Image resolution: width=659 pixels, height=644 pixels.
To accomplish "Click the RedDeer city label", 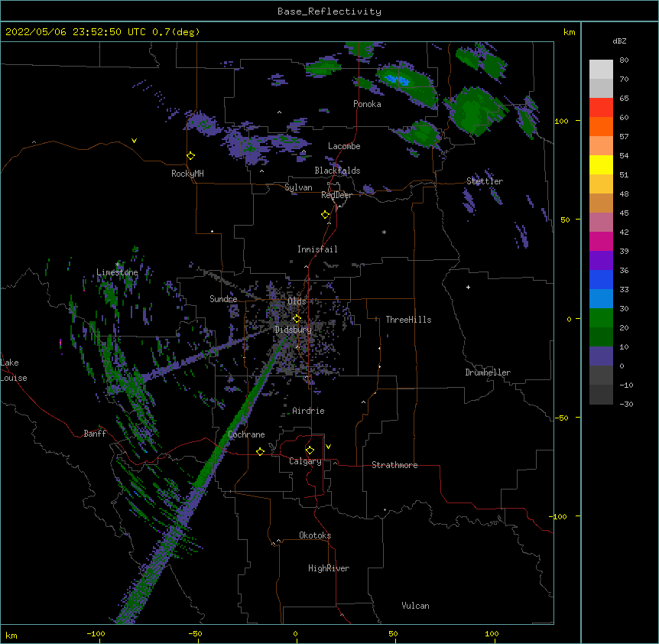I will pos(336,195).
